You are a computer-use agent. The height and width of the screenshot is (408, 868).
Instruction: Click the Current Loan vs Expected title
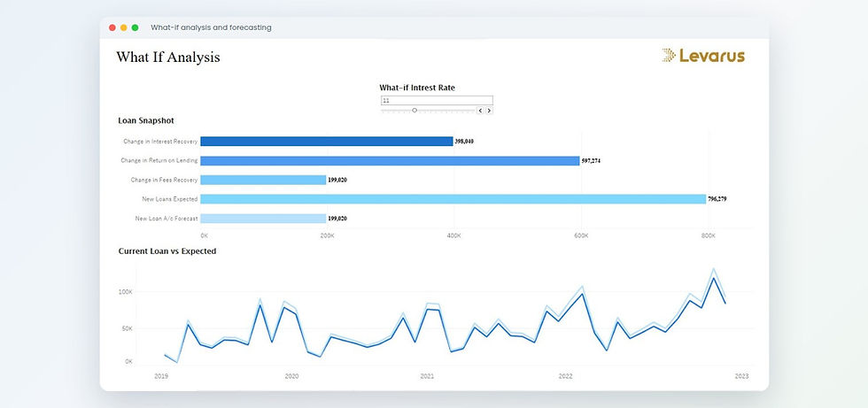pos(167,251)
